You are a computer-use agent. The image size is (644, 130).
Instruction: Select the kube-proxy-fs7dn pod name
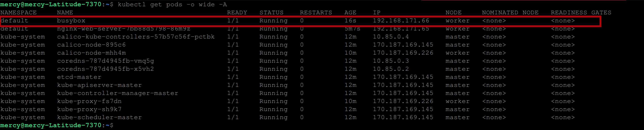89,101
